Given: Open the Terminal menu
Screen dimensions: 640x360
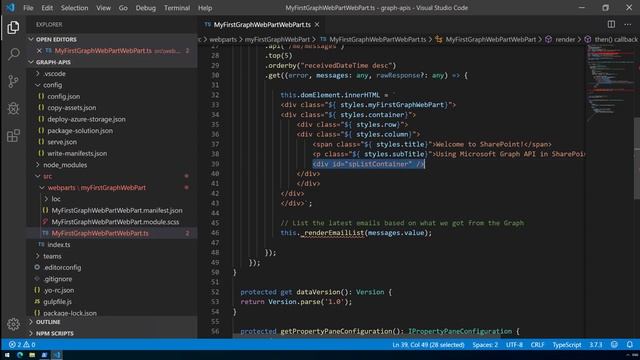Looking at the screenshot, I should click(x=177, y=8).
